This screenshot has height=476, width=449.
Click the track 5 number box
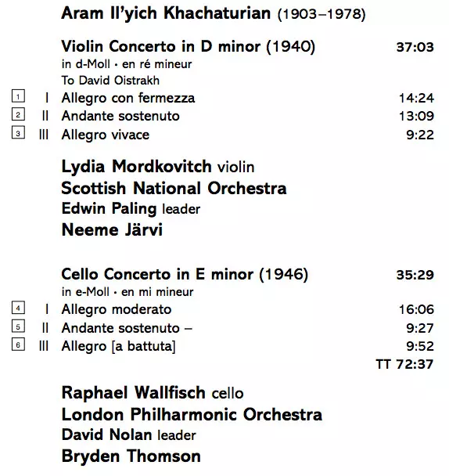(x=18, y=326)
